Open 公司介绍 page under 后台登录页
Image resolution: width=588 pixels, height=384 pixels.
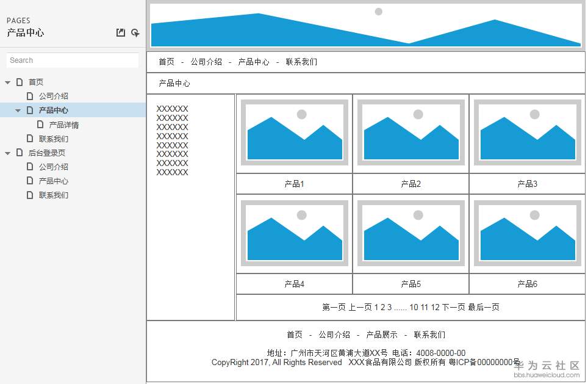pyautogui.click(x=54, y=167)
